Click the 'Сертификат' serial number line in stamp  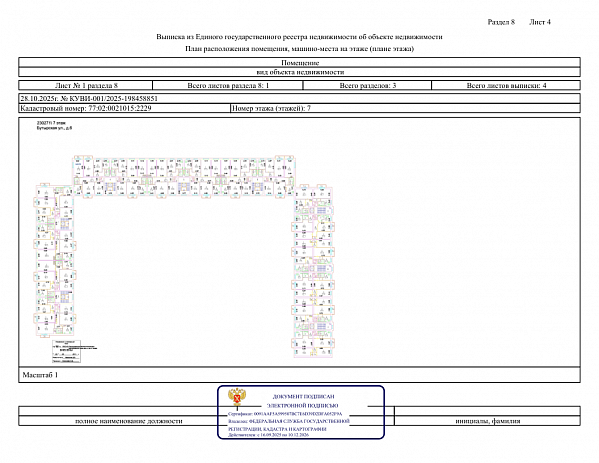click(x=285, y=414)
